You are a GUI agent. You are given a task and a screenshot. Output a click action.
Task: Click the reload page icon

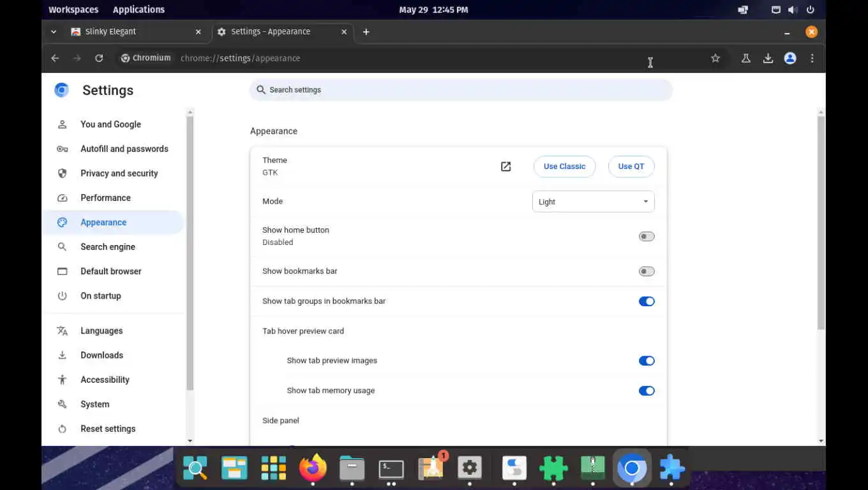pyautogui.click(x=99, y=58)
